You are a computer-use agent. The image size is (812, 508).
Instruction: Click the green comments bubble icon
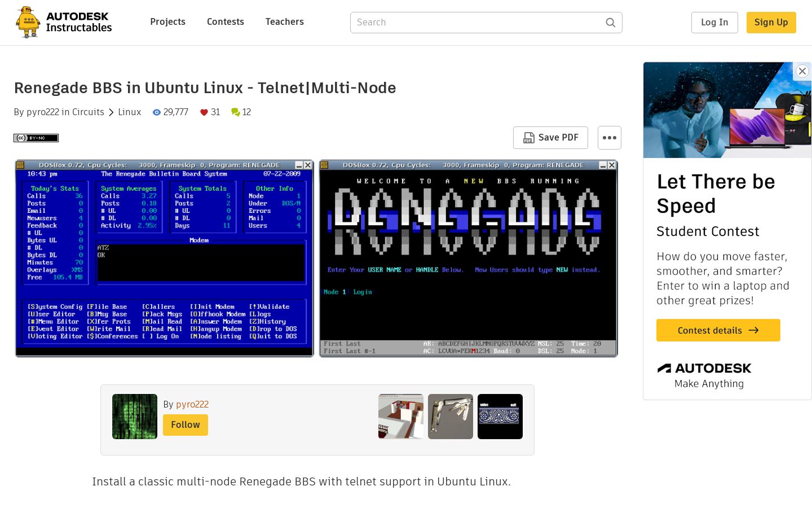point(236,112)
